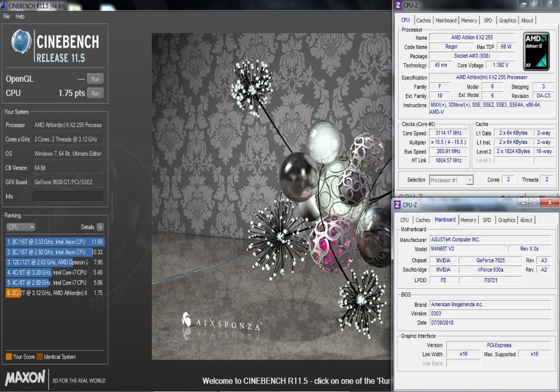Click the Manufacturer ASUSTeK Computer INC. field
This screenshot has height=392, width=560.
(490, 240)
